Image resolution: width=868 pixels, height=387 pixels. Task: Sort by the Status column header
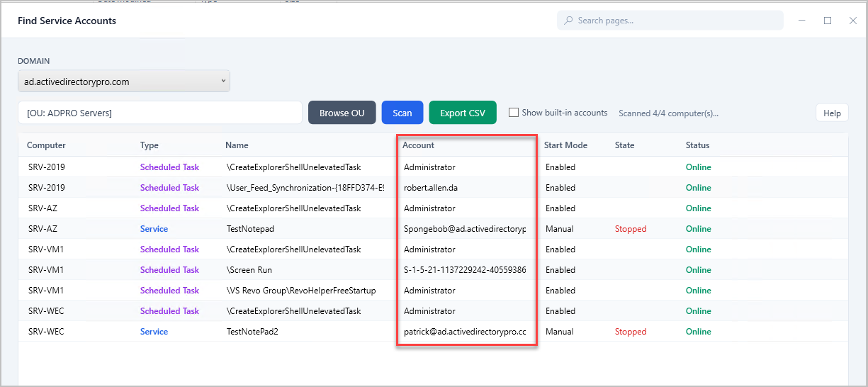tap(697, 145)
